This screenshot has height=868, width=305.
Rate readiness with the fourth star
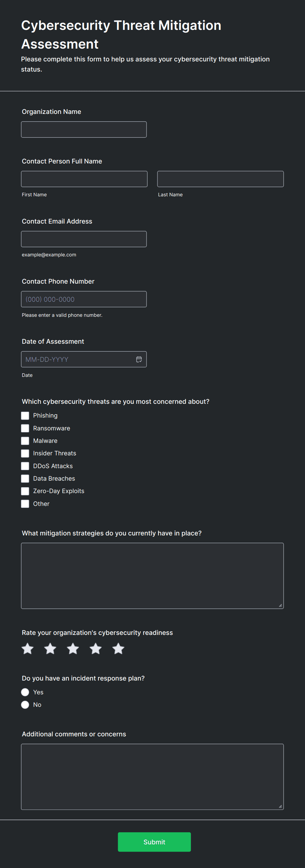click(96, 648)
